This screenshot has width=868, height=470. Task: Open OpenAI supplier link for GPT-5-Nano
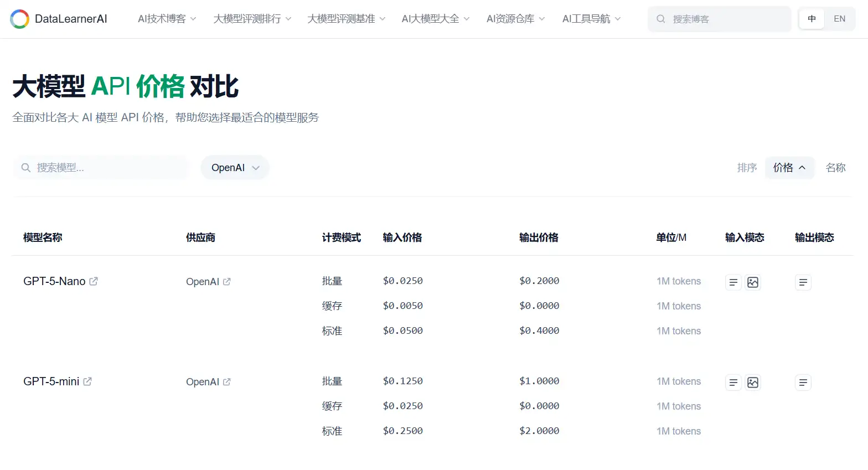coord(203,282)
